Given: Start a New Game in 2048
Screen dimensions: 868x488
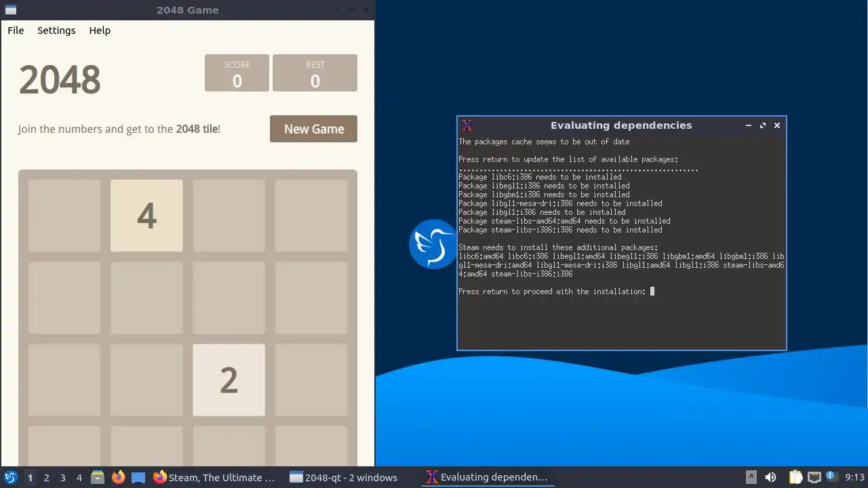Looking at the screenshot, I should click(313, 129).
